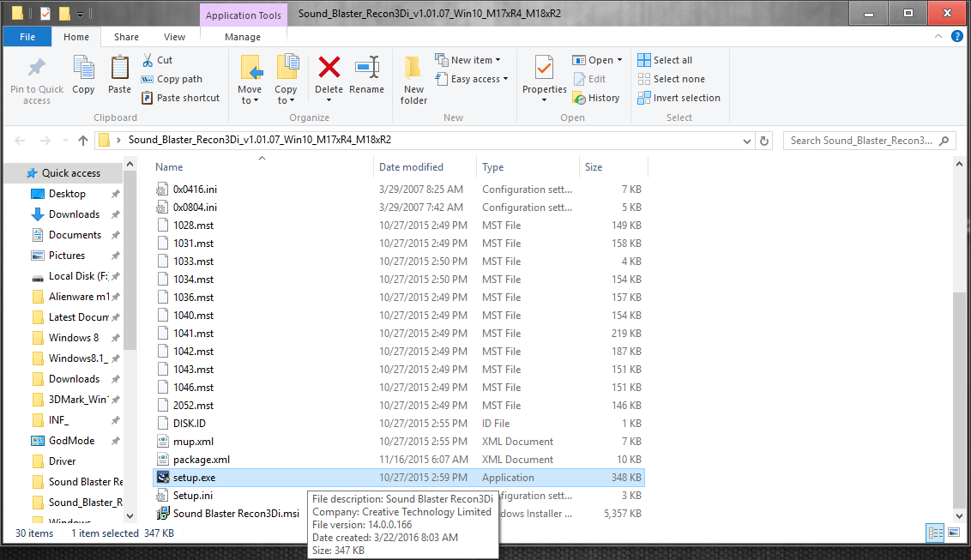Select the setup.exe file
The width and height of the screenshot is (971, 560).
[x=398, y=478]
